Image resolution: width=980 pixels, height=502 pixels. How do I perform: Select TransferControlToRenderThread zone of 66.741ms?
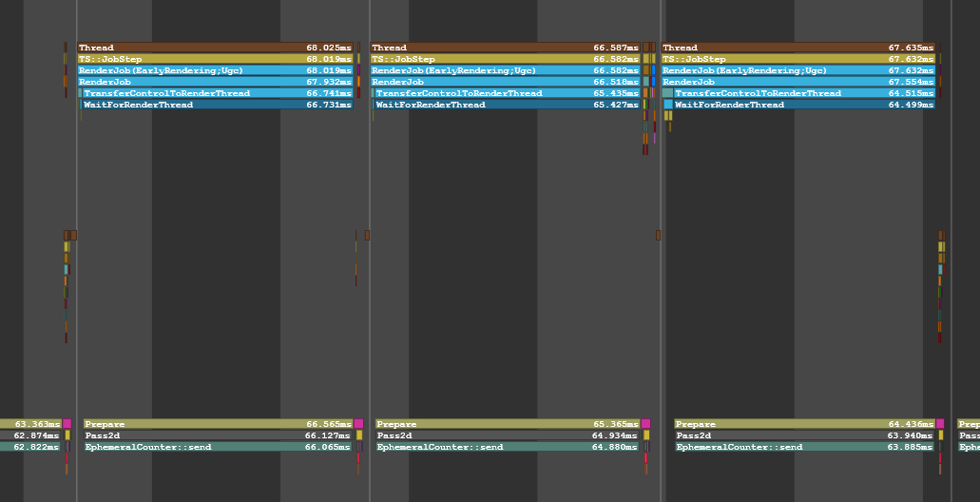tap(218, 93)
